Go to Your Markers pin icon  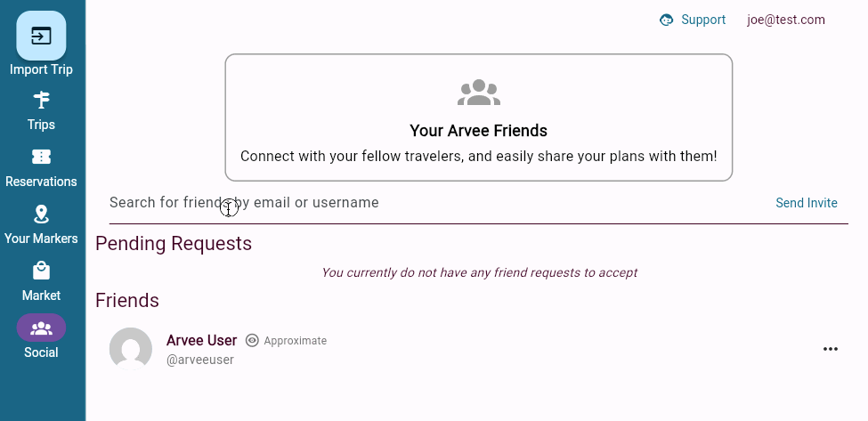[41, 214]
